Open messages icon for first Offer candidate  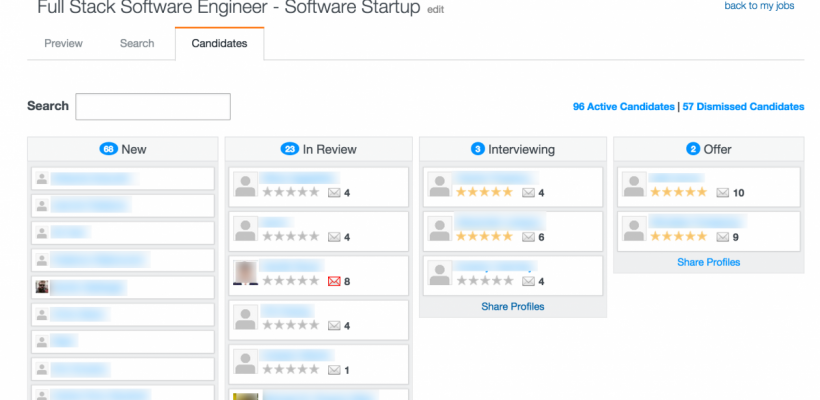pos(722,193)
